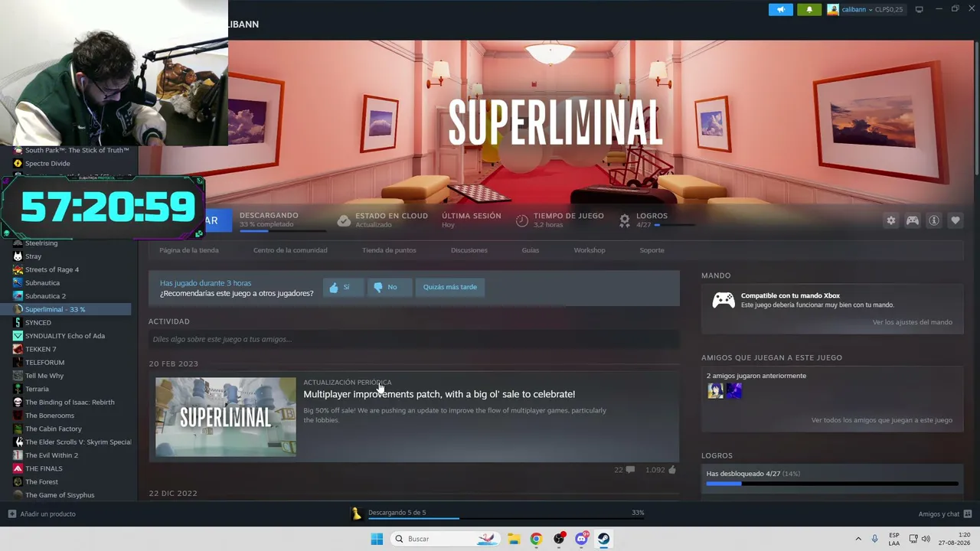Viewport: 980px width, 551px height.
Task: Click the second friend avatar
Action: 734,391
